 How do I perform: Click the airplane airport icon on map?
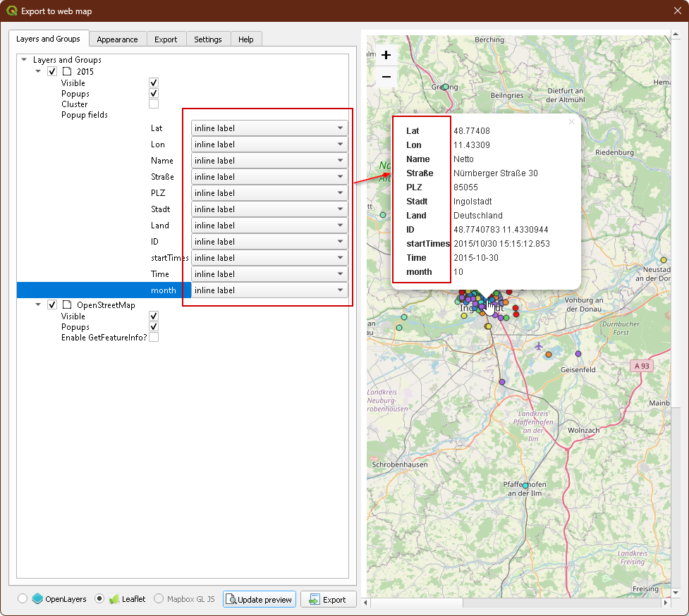[x=539, y=345]
